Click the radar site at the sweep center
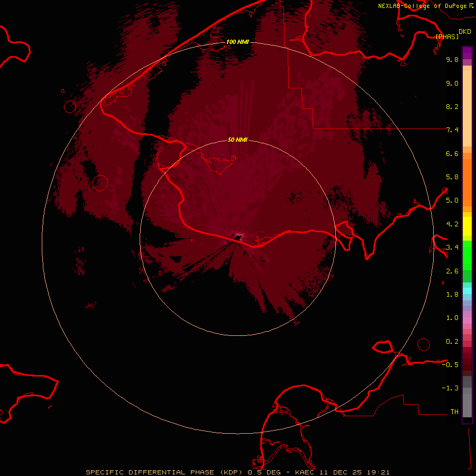This screenshot has width=476, height=476. (237, 237)
